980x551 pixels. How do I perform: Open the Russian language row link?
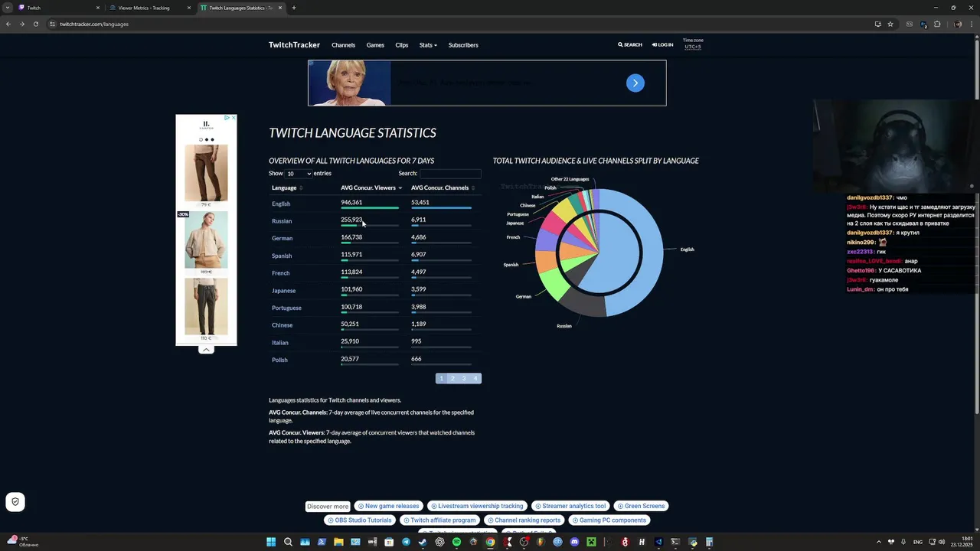point(282,221)
